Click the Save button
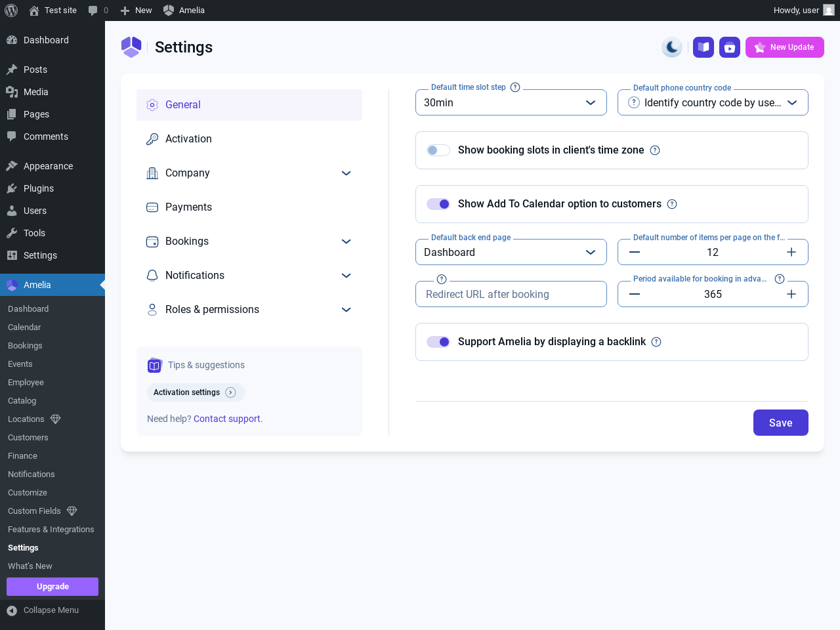The image size is (840, 630). [780, 423]
